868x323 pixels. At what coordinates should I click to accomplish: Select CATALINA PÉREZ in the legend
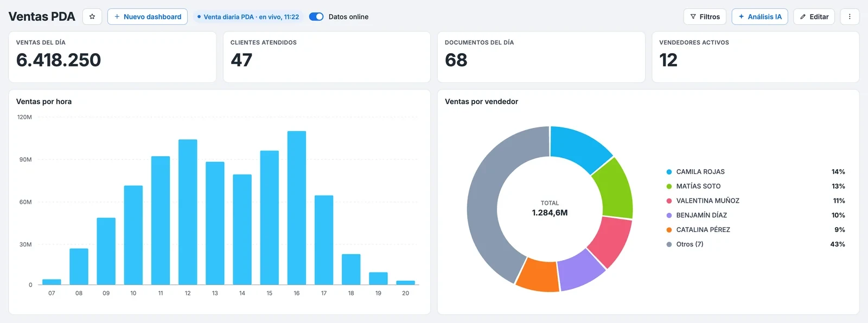(x=703, y=230)
